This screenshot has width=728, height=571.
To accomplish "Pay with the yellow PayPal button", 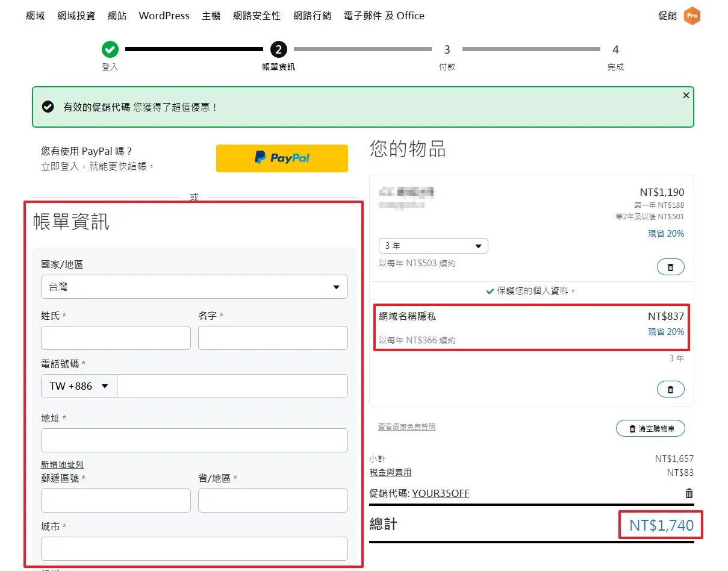I will tap(282, 158).
